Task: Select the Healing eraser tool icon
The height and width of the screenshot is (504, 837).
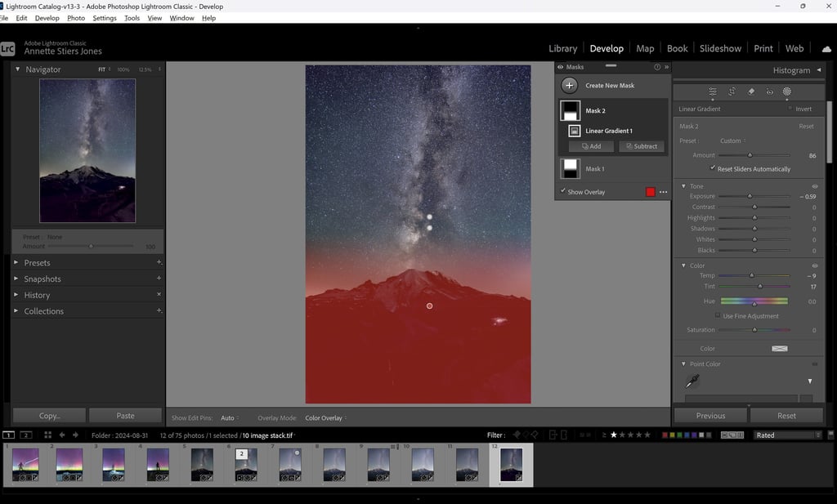Action: click(x=751, y=91)
